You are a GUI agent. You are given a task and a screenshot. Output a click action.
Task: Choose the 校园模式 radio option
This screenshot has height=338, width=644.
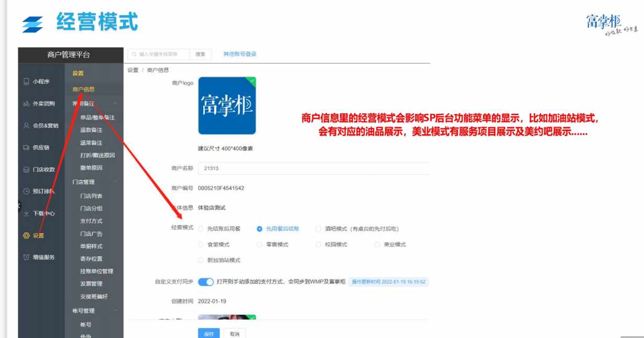319,245
